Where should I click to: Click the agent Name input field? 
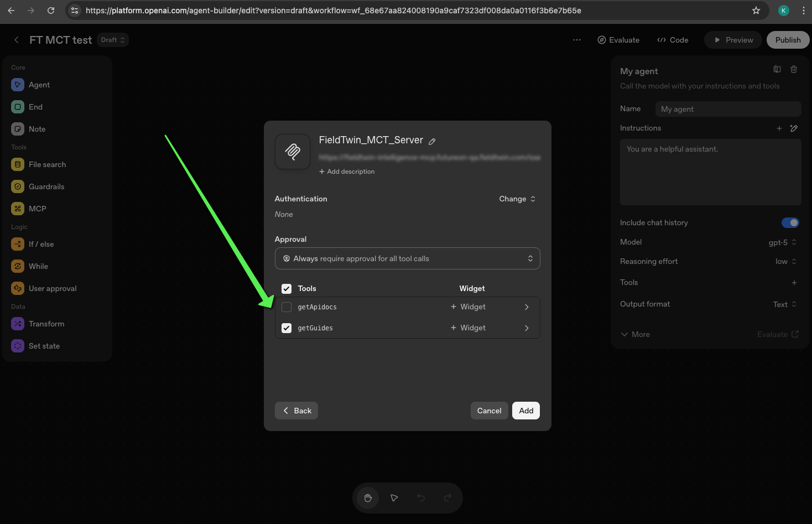(727, 109)
